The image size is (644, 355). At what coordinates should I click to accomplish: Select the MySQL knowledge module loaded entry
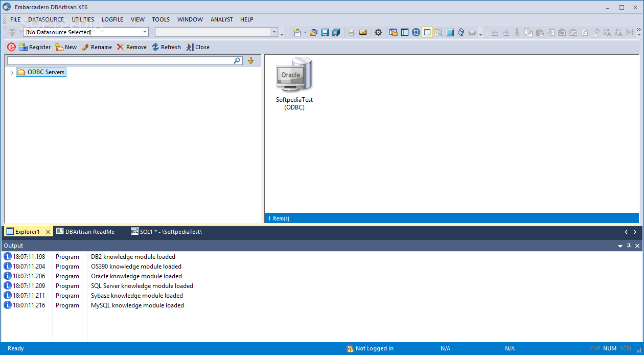[137, 305]
